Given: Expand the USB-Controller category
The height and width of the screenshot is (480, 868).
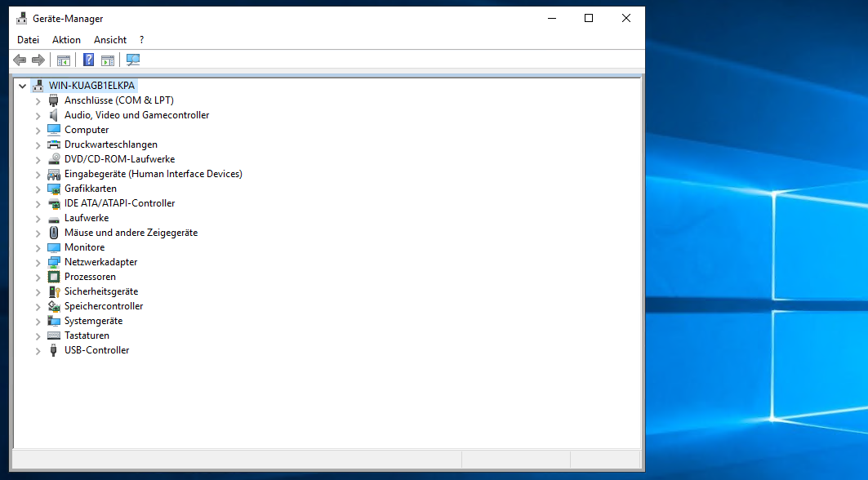Looking at the screenshot, I should pyautogui.click(x=38, y=350).
